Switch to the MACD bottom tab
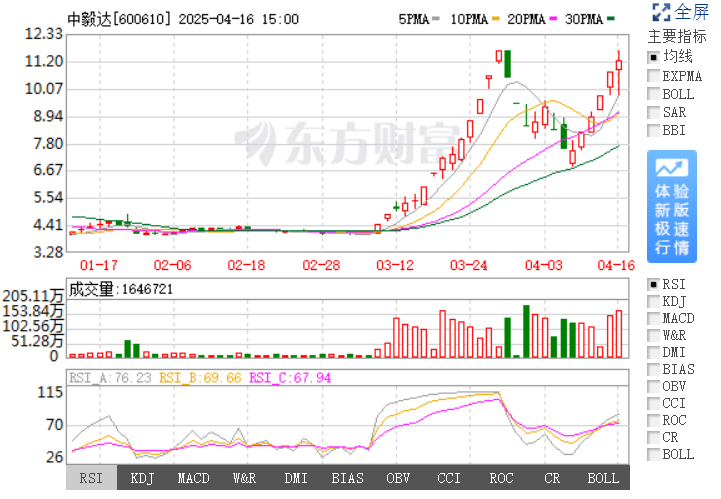This screenshot has height=499, width=721. (193, 479)
